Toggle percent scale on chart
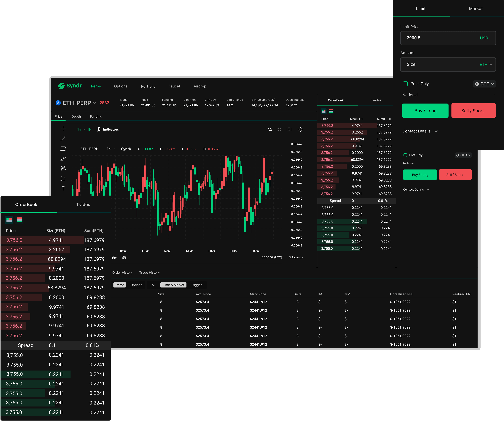Screen dimensions: 504x439 290,257
